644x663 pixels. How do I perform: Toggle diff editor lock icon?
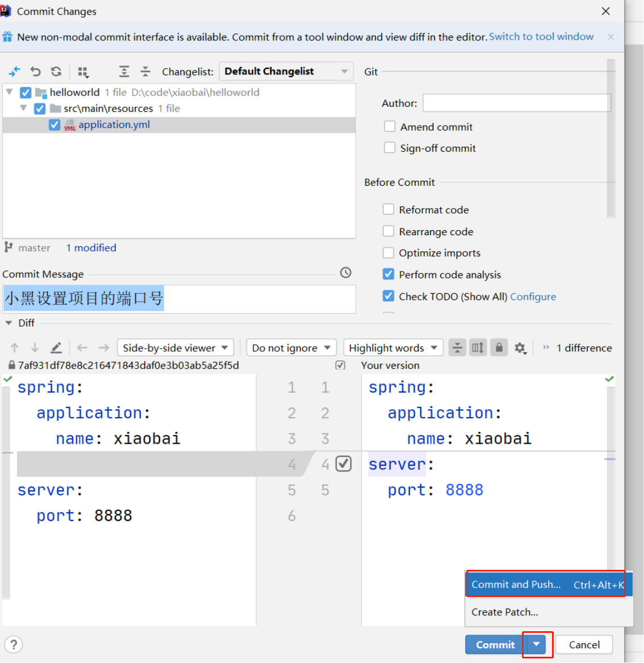point(499,348)
